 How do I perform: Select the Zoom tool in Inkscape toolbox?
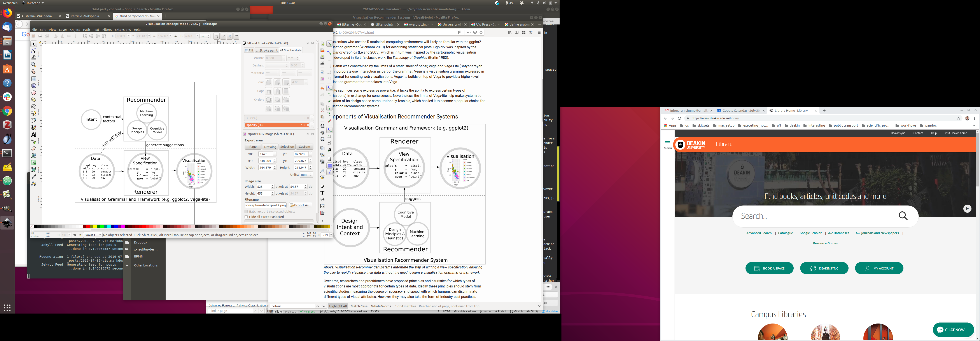pyautogui.click(x=33, y=65)
